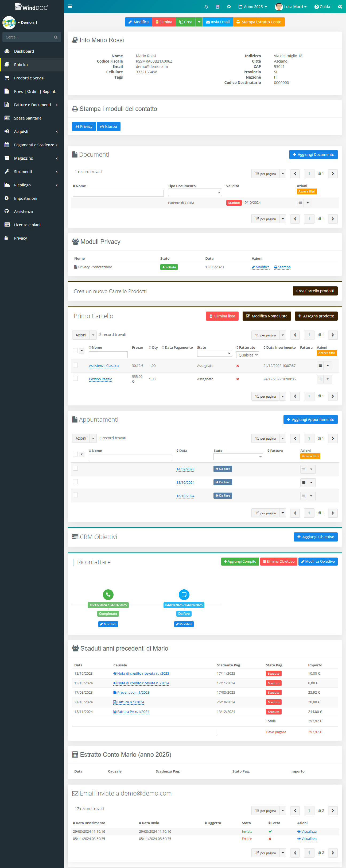Click the headset support icon in top bar
The width and height of the screenshot is (346, 868).
coord(229,7)
